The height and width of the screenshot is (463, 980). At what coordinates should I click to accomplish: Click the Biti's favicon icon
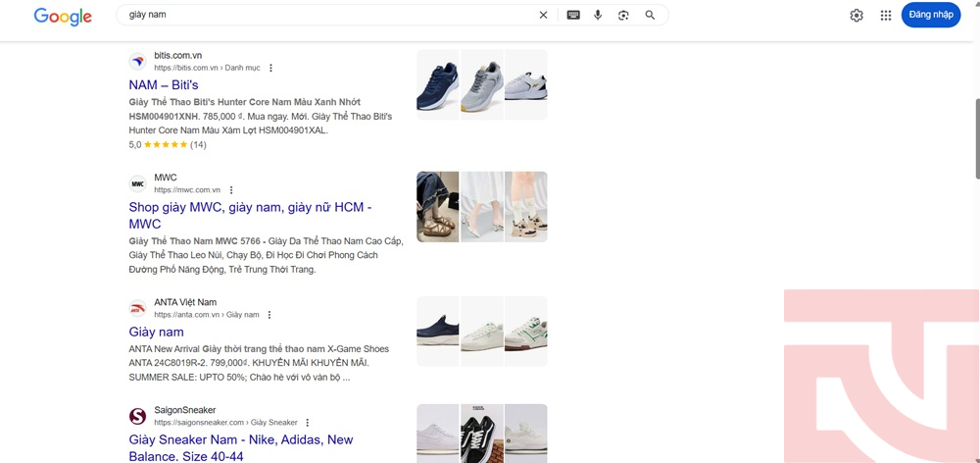point(137,62)
